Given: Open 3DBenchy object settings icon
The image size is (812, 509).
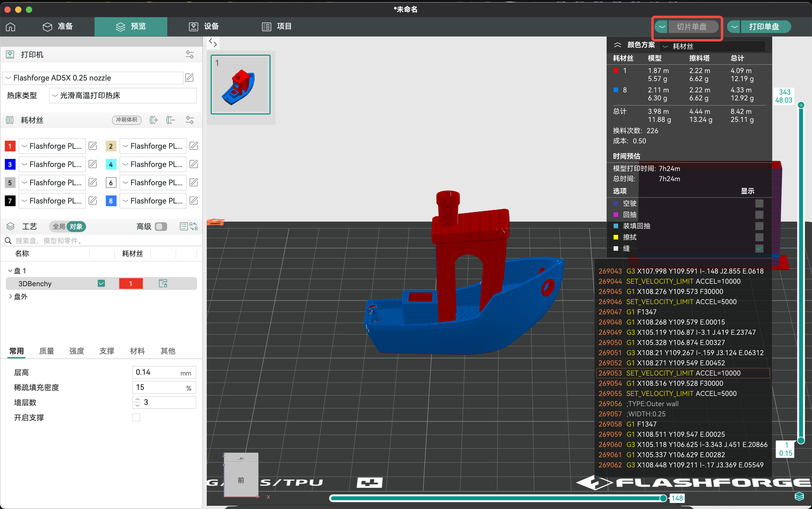Looking at the screenshot, I should [163, 283].
